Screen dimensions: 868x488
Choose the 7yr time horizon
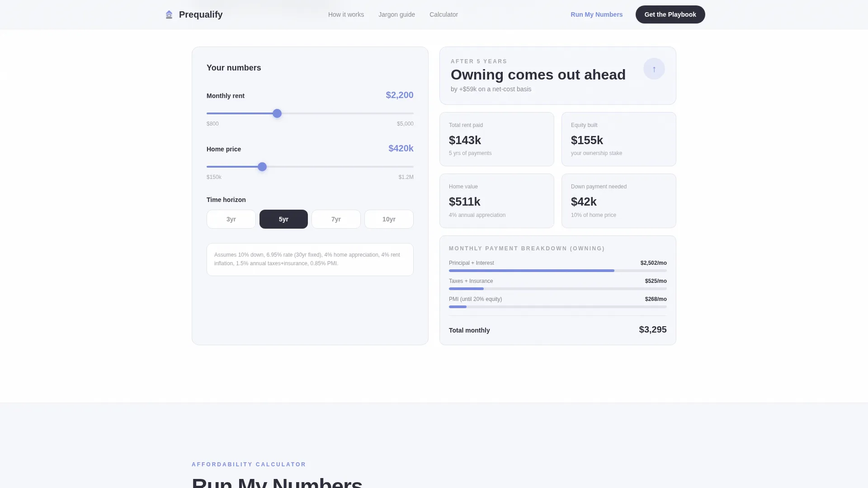[336, 219]
